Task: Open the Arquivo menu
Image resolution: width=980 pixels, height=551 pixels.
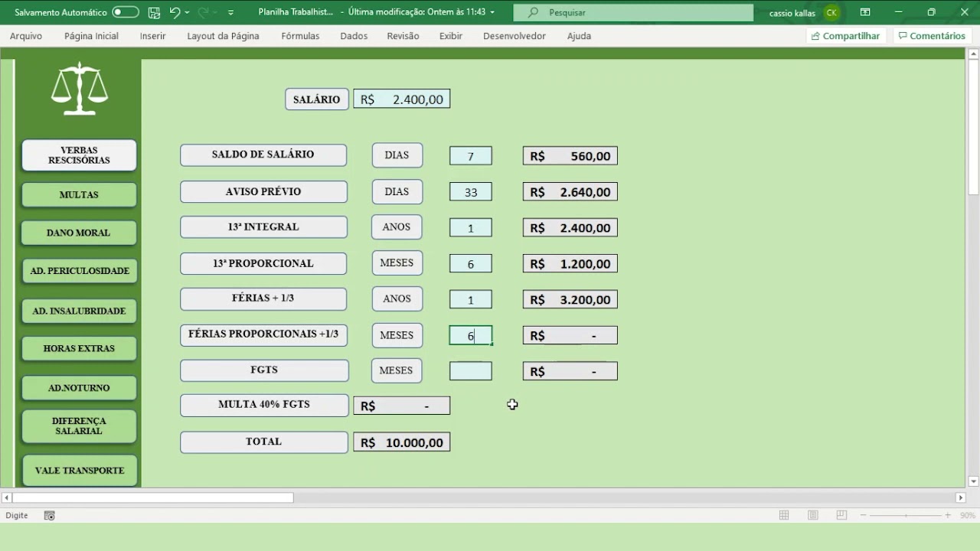Action: [x=26, y=36]
